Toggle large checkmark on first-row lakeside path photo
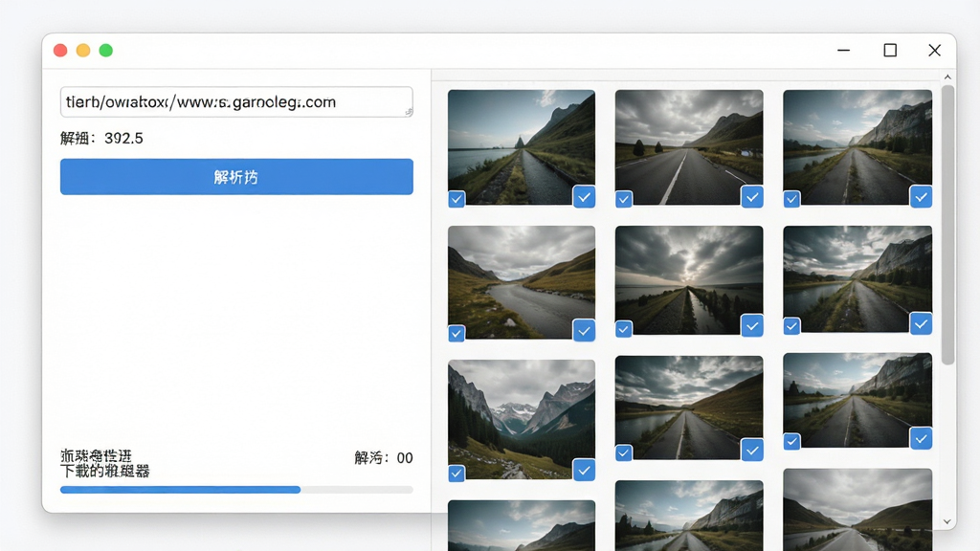Screen dimensions: 980x551 coord(584,197)
